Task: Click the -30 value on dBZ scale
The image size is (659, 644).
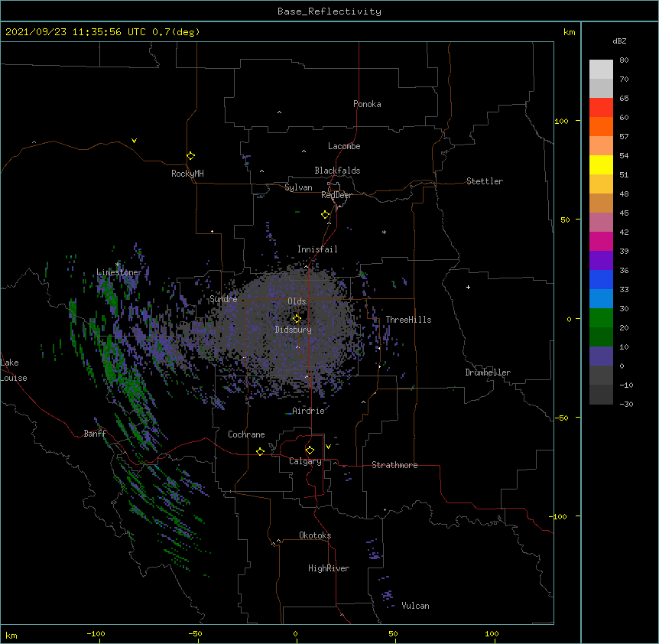Action: [626, 404]
